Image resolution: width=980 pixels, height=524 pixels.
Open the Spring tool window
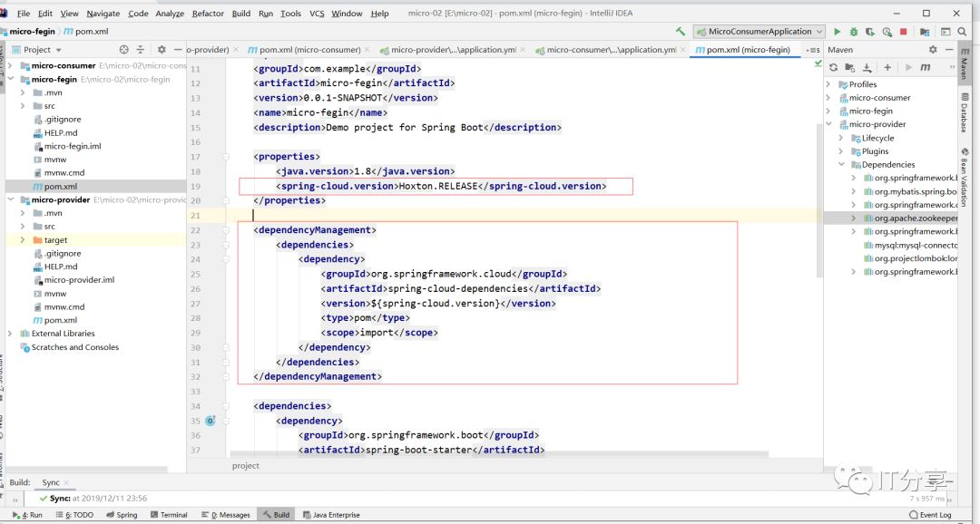click(122, 515)
